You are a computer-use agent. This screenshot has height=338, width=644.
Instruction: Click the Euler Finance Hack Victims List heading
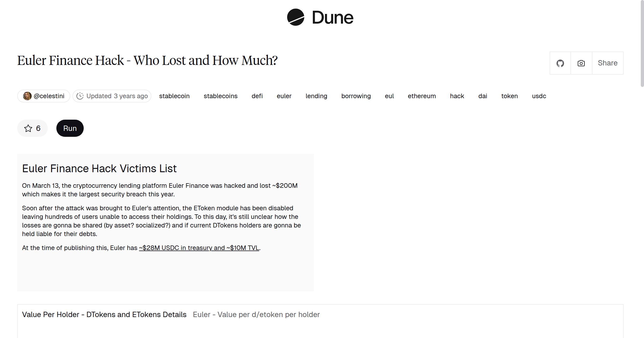click(x=99, y=168)
